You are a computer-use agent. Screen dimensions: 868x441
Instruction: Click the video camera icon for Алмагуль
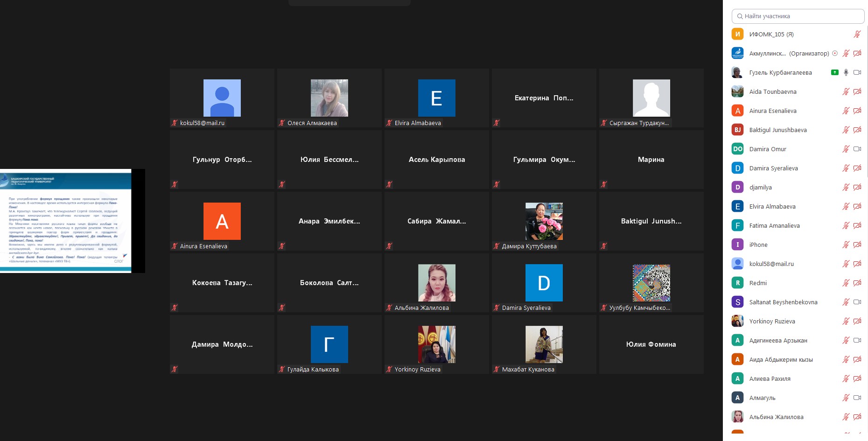coord(857,398)
